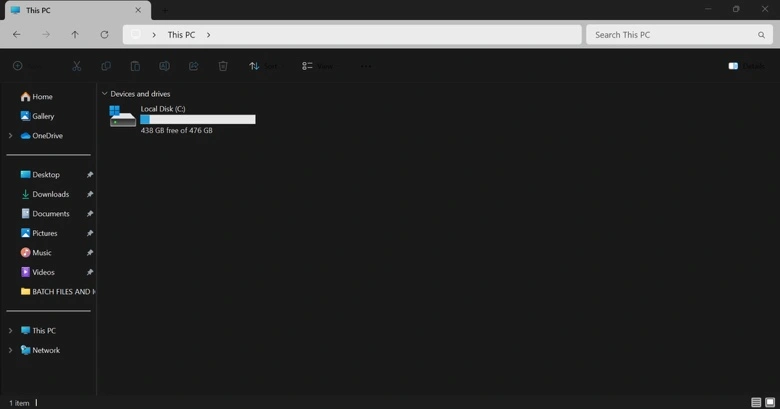
Task: Expand the OneDrive tree node
Action: coord(10,135)
